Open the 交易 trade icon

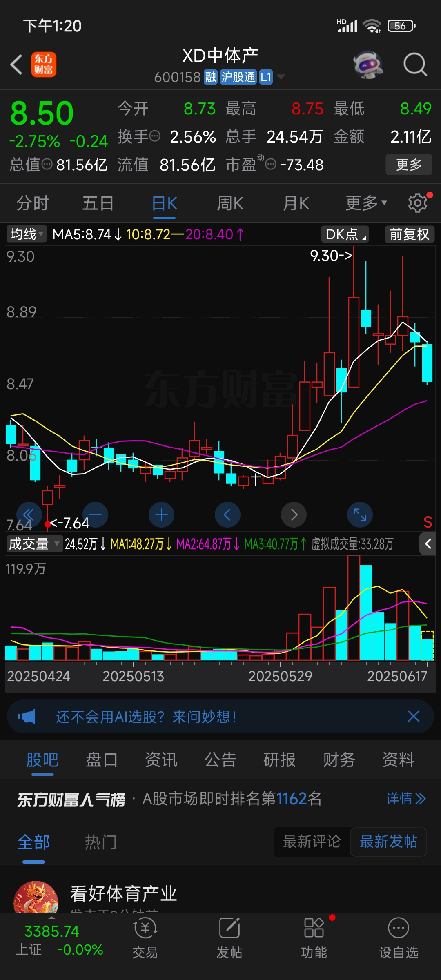pos(145,938)
